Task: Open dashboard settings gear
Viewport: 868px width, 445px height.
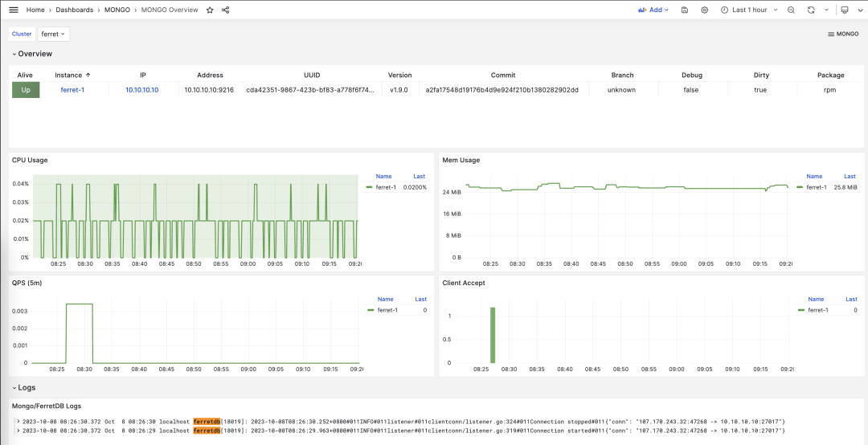Action: tap(705, 10)
